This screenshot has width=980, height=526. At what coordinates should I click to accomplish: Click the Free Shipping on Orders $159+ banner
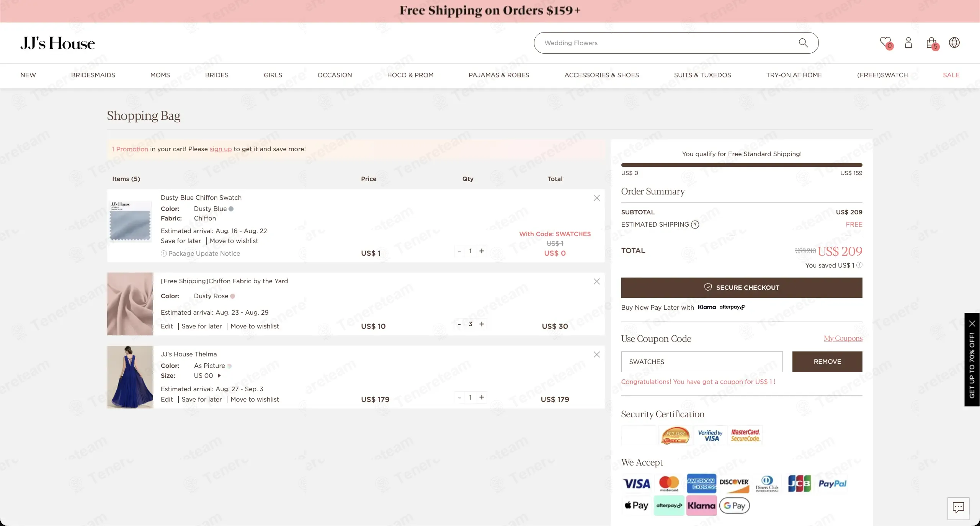point(490,11)
